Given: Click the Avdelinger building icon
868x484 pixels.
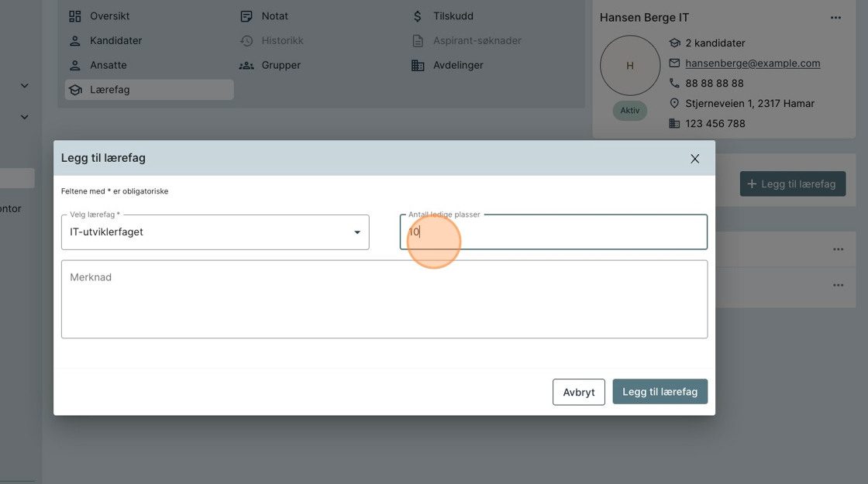Looking at the screenshot, I should coord(418,65).
